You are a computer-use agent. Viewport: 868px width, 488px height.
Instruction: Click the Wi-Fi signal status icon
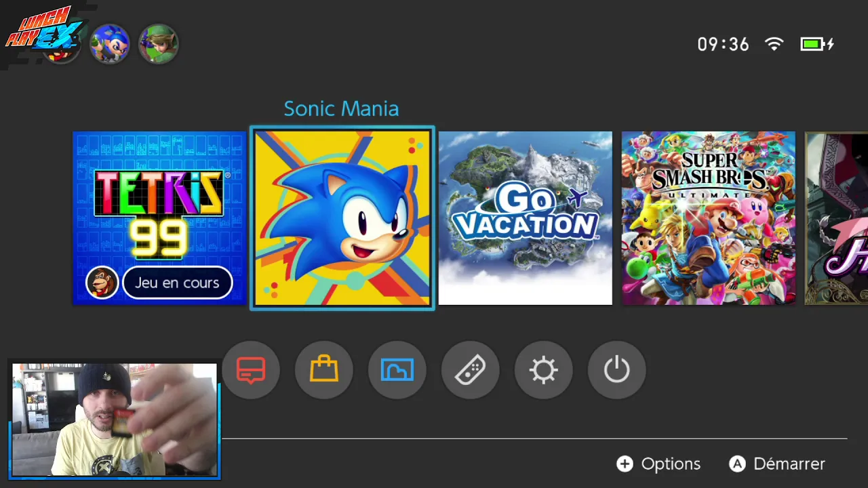tap(774, 44)
